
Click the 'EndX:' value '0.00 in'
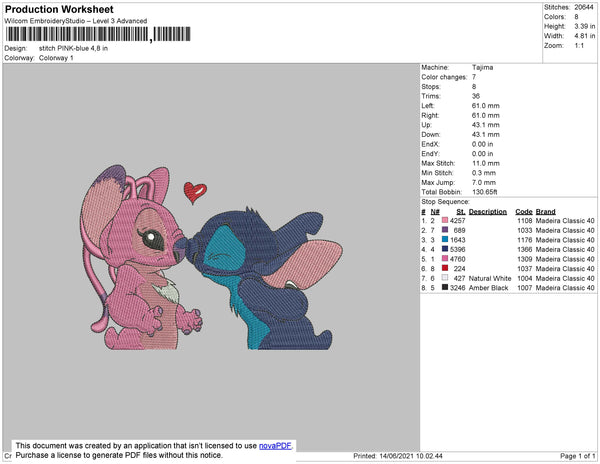click(482, 144)
